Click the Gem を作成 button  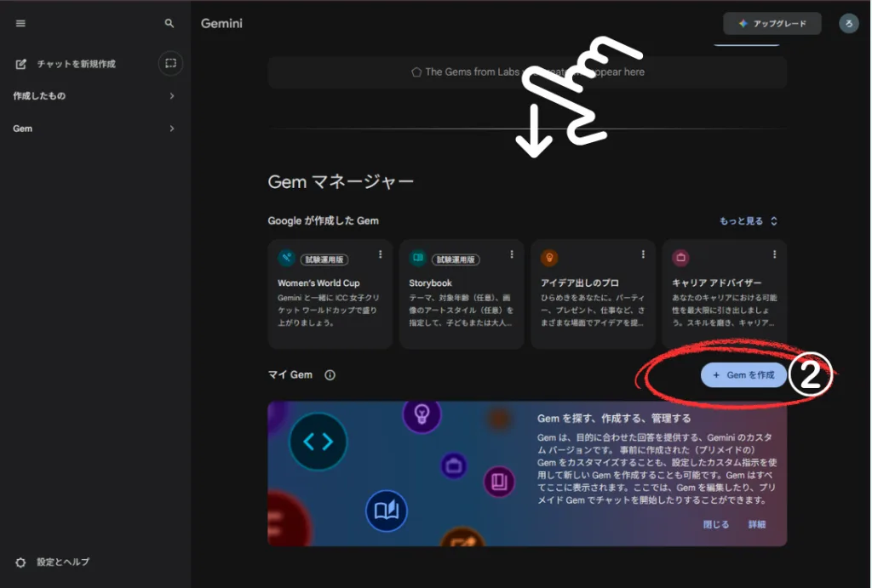743,375
